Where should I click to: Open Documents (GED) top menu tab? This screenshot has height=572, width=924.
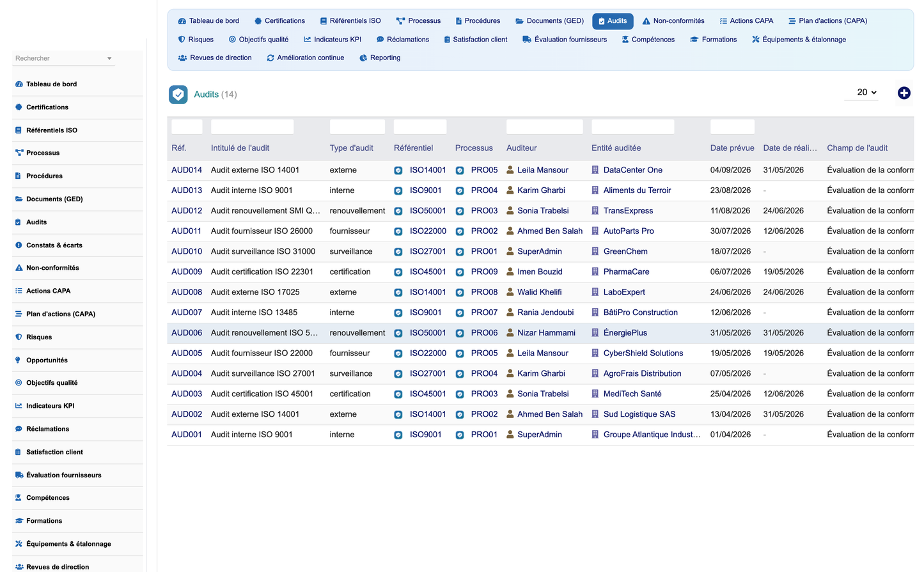coord(550,21)
